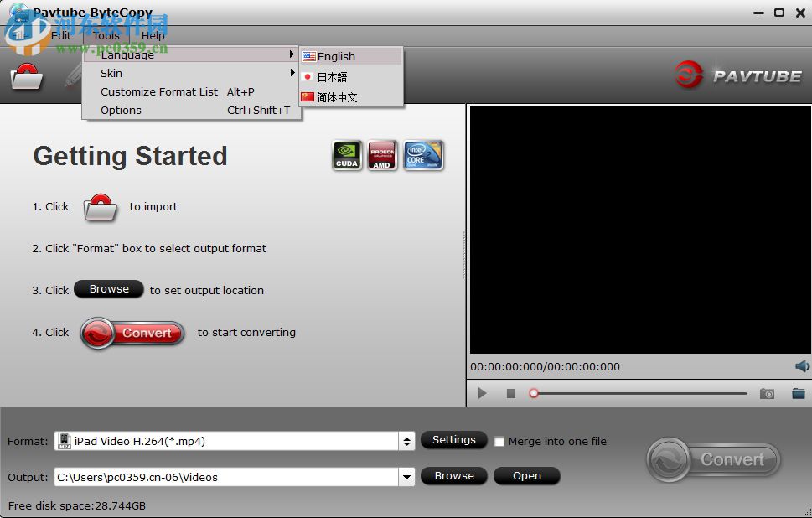Click the Intel Core logo icon
This screenshot has width=812, height=518.
point(423,155)
